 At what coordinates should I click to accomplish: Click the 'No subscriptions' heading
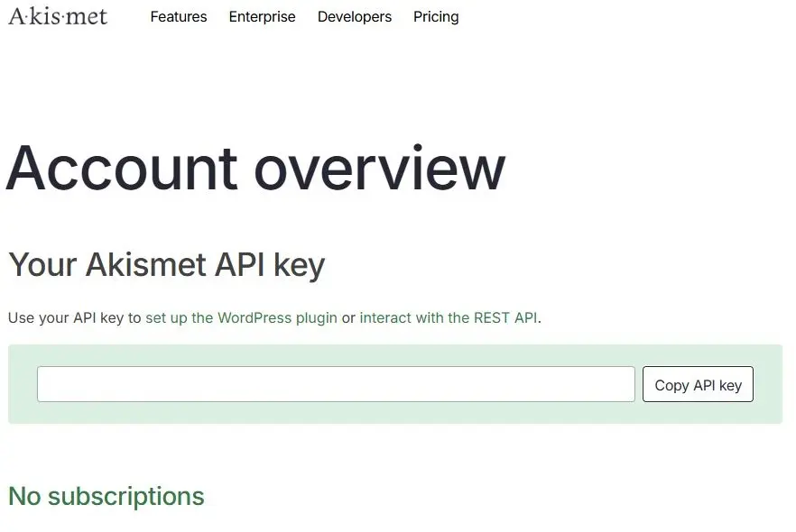click(106, 496)
